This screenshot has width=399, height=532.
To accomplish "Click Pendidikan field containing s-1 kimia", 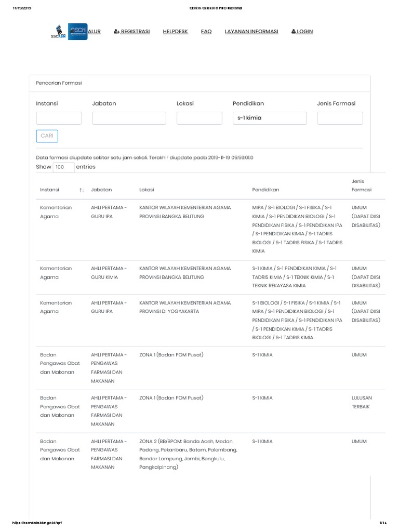I will pos(270,118).
